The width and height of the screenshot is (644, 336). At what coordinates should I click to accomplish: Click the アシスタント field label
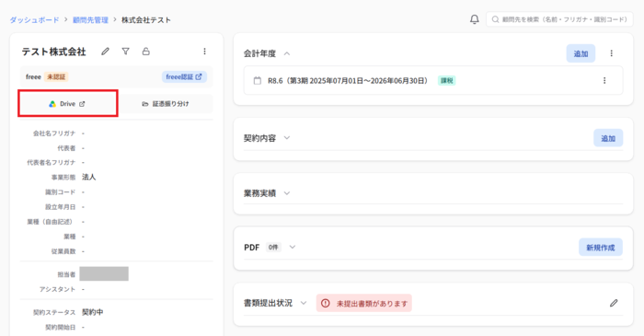(57, 290)
